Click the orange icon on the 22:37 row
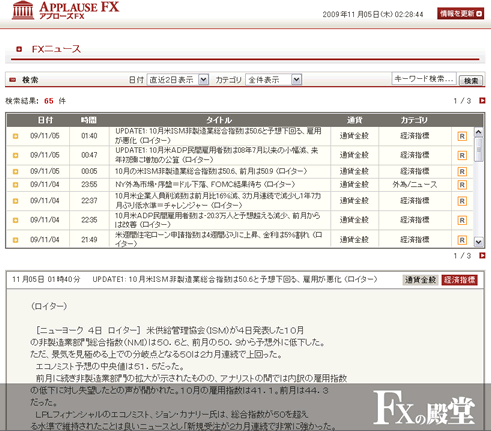491x431 pixels. 15,201
